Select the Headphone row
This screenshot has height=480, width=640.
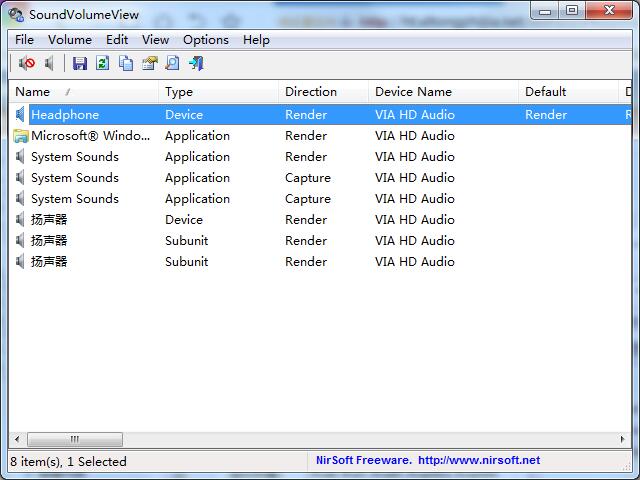[x=320, y=115]
